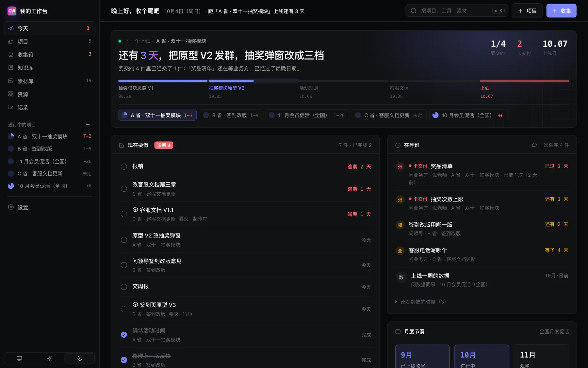Open the 11月 month card
Image resolution: width=588 pixels, height=368 pixels.
[x=541, y=357]
